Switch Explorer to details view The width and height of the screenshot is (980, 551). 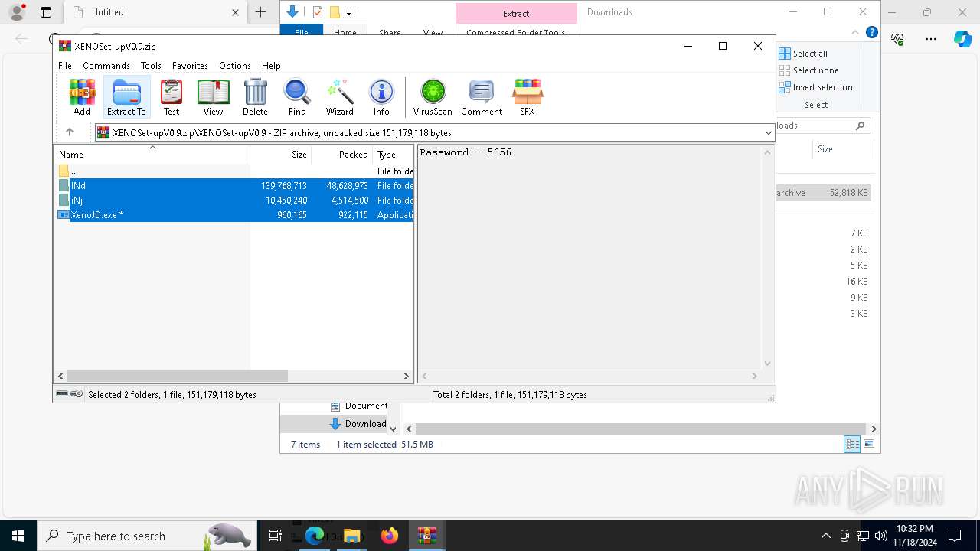coord(852,444)
